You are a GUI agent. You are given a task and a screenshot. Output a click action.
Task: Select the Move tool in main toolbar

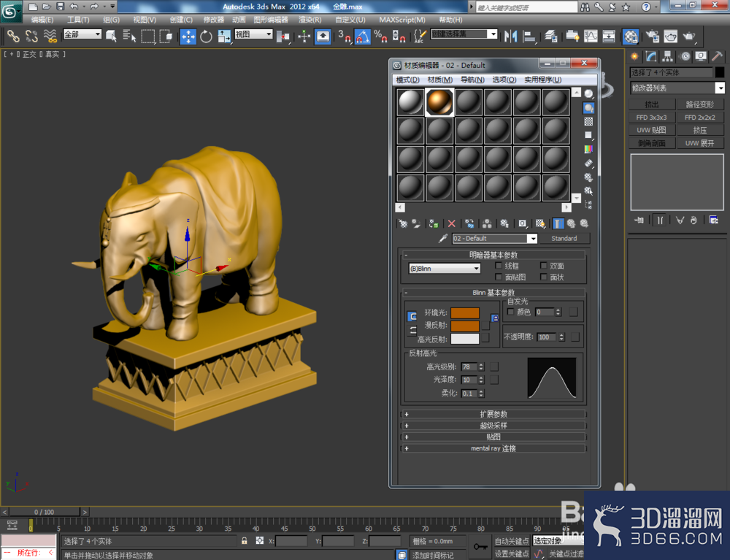click(x=188, y=37)
